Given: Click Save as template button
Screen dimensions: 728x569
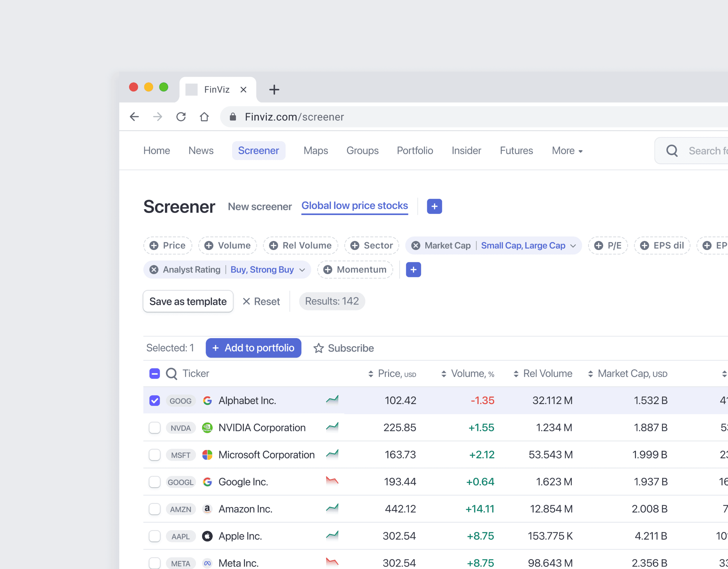Looking at the screenshot, I should [188, 301].
